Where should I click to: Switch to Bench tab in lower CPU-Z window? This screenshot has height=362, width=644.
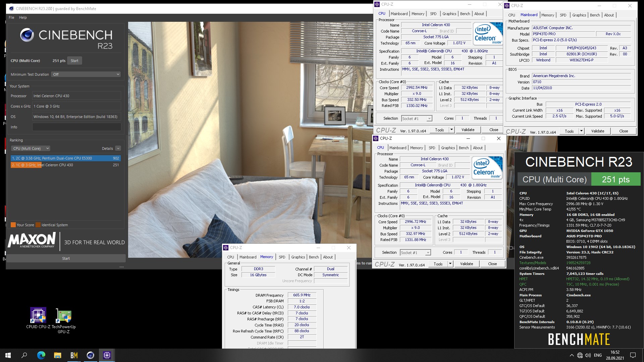pos(464,148)
